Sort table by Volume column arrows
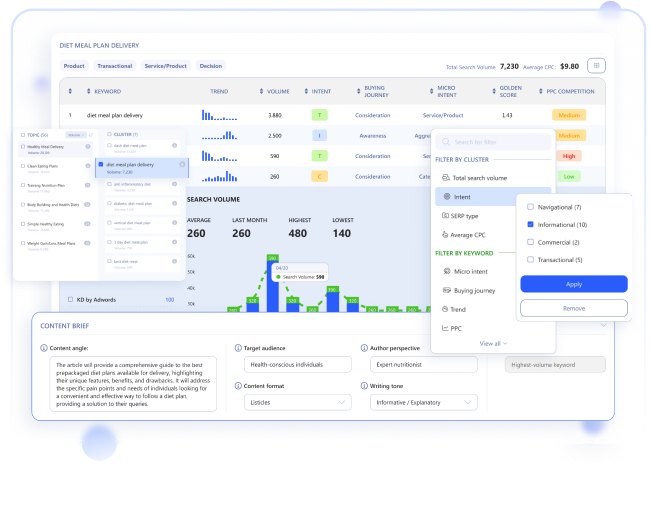The height and width of the screenshot is (509, 650). [261, 91]
